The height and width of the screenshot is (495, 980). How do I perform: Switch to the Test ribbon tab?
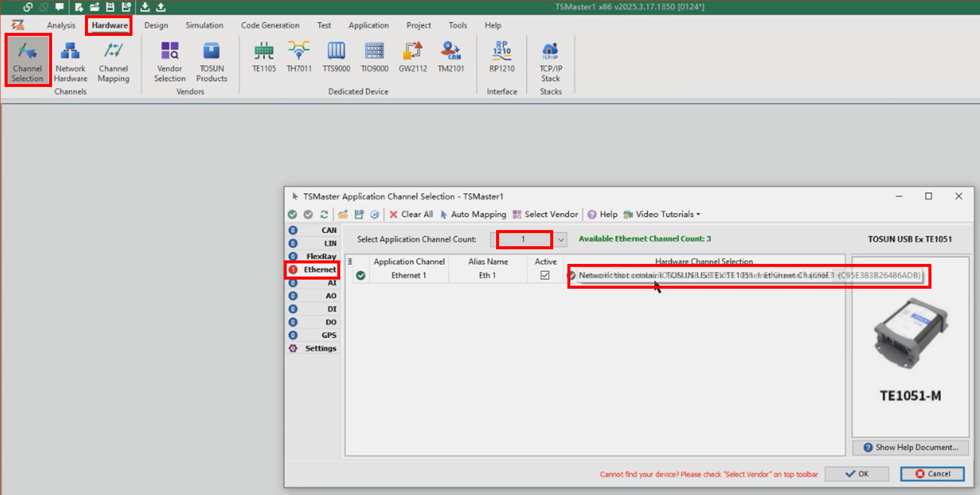coord(324,25)
